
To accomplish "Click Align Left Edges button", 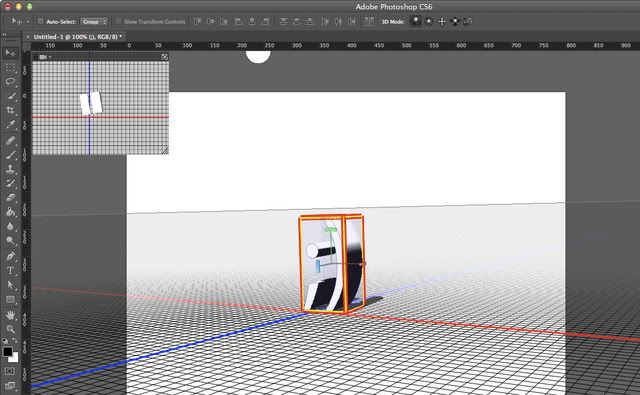I will point(239,21).
